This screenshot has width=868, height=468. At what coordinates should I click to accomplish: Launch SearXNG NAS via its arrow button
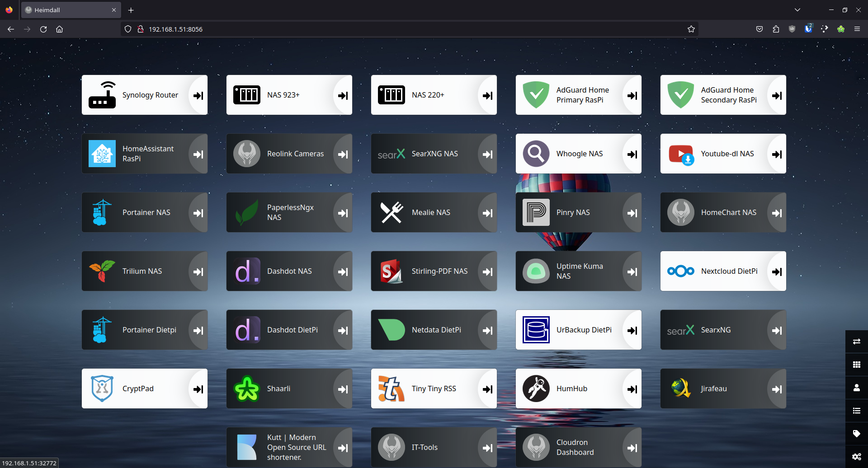coord(488,154)
